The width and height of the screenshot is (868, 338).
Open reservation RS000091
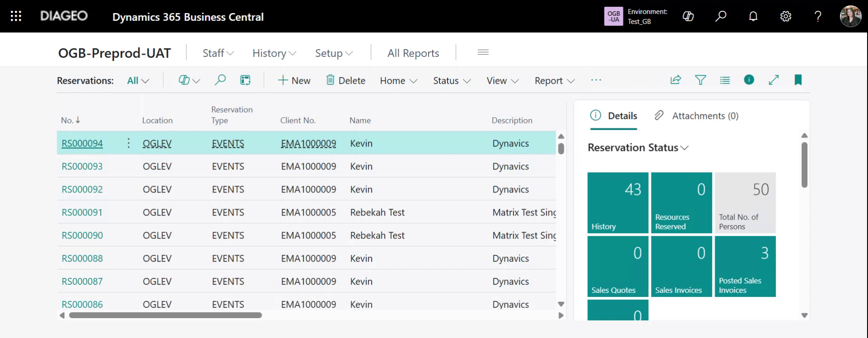[x=82, y=212]
